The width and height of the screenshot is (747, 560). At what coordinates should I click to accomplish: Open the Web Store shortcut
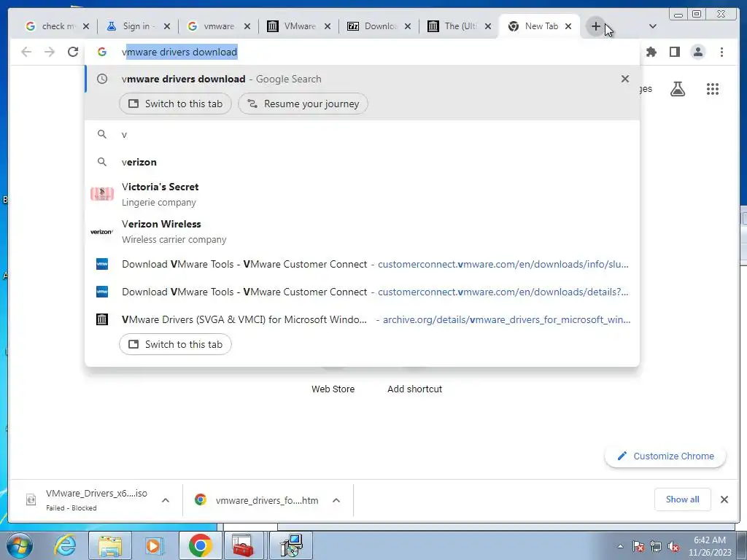[x=333, y=389]
